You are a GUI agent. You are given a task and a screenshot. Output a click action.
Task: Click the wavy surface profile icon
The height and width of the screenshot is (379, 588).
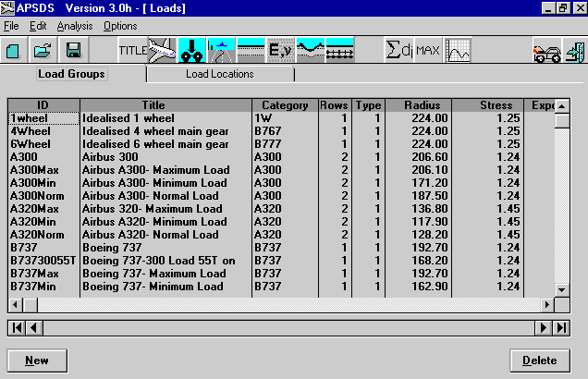(310, 50)
